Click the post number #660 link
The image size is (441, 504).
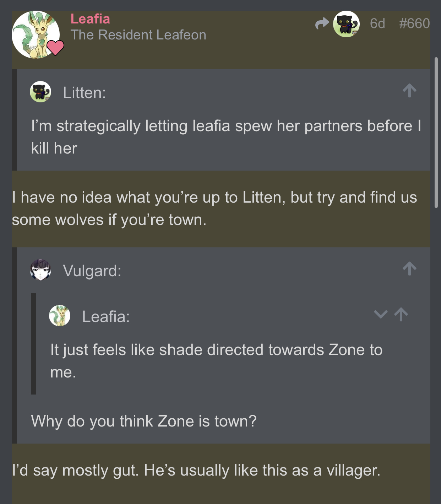click(x=414, y=23)
